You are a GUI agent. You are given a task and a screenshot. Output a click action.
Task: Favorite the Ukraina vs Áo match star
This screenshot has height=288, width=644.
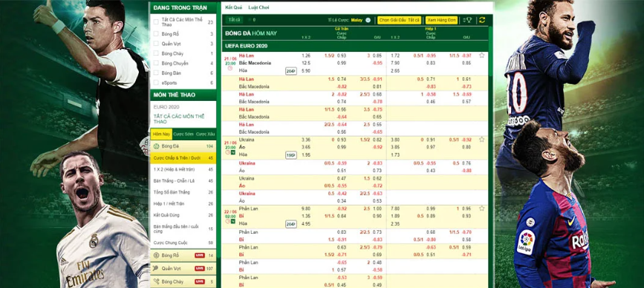click(481, 140)
